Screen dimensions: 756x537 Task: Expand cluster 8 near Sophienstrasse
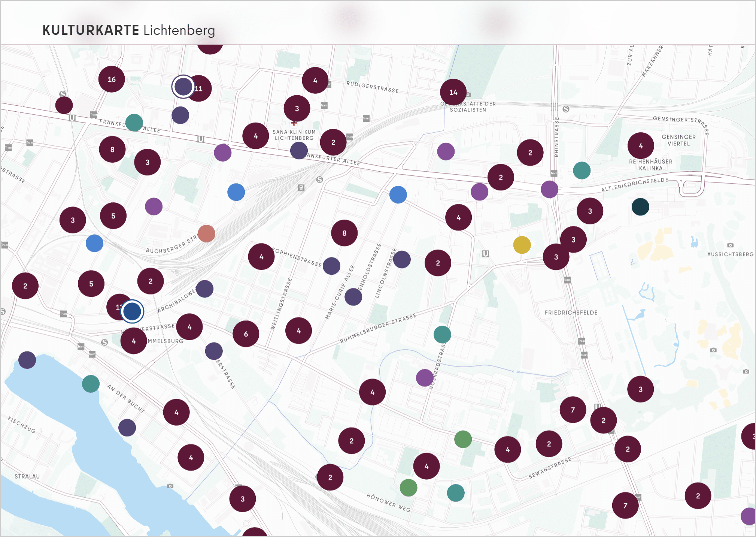(344, 233)
